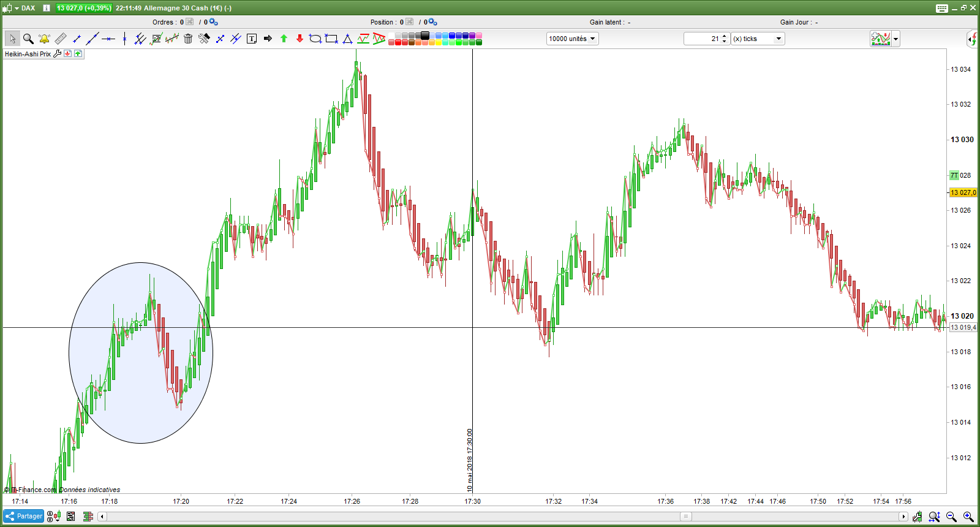The width and height of the screenshot is (980, 527).
Task: Expand the indicator button dropdown arrow
Action: tap(896, 39)
